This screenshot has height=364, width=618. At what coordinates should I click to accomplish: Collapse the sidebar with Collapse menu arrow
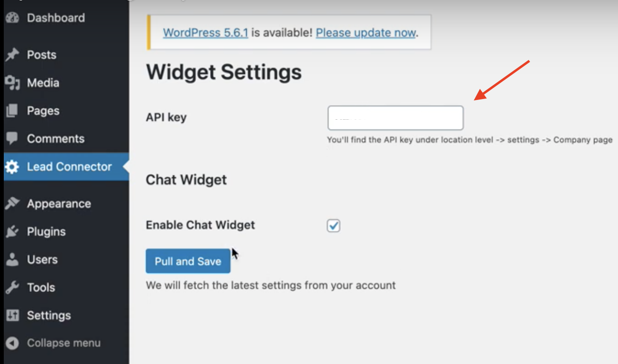(x=12, y=343)
